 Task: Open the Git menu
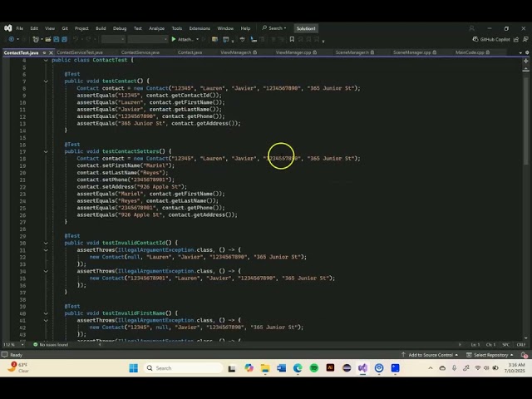[x=65, y=28]
